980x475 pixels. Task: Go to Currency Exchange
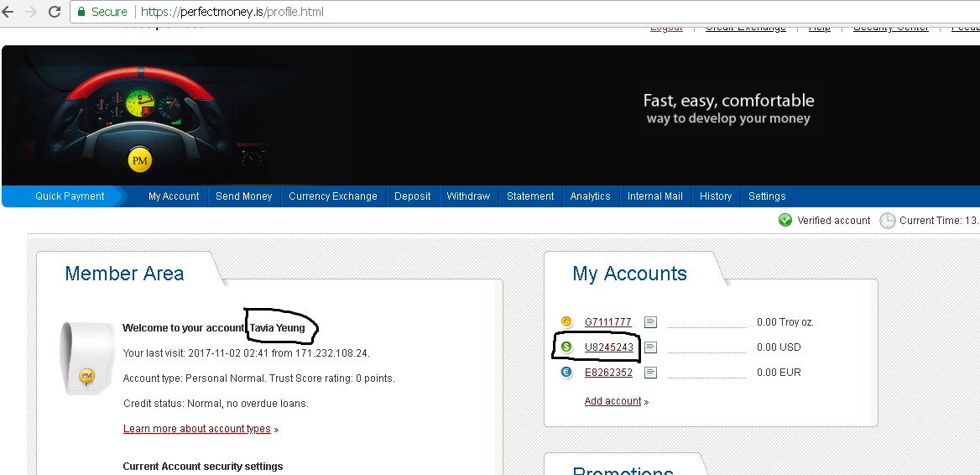pos(333,196)
